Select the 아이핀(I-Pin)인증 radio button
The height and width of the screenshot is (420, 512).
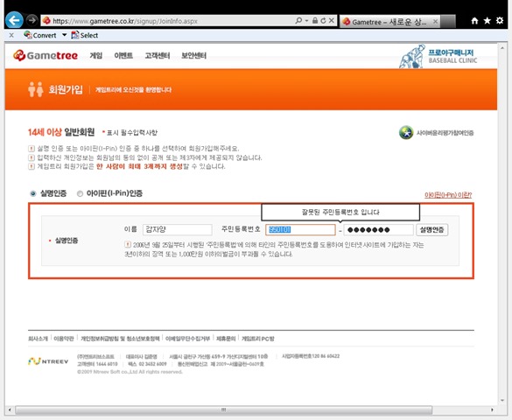point(80,193)
